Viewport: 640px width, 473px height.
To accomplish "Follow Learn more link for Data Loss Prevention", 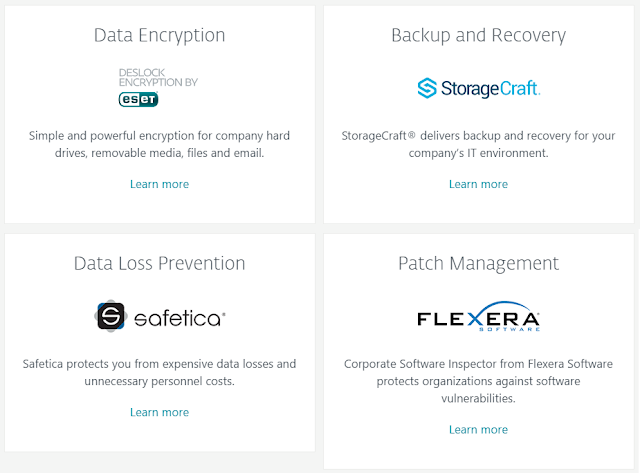I will pyautogui.click(x=159, y=412).
